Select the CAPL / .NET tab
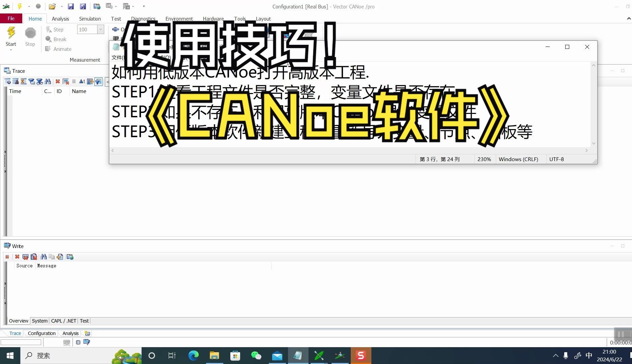 point(63,321)
